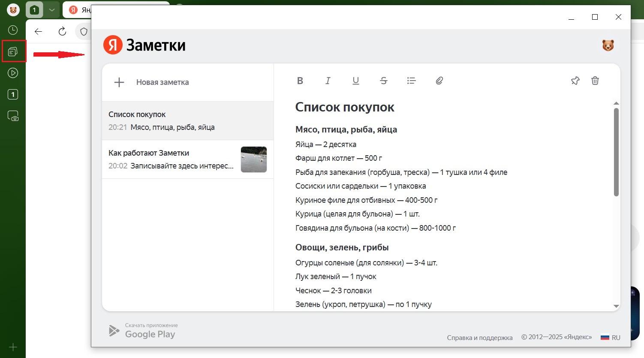Apply strikethrough formatting to text

click(384, 81)
